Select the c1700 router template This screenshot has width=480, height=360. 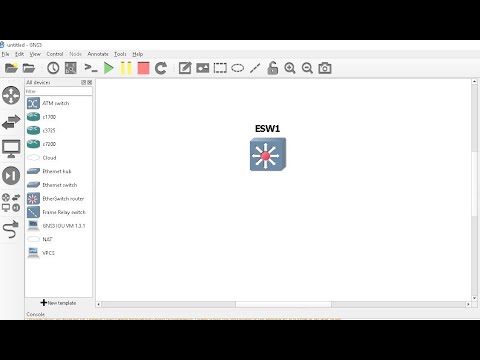point(59,117)
